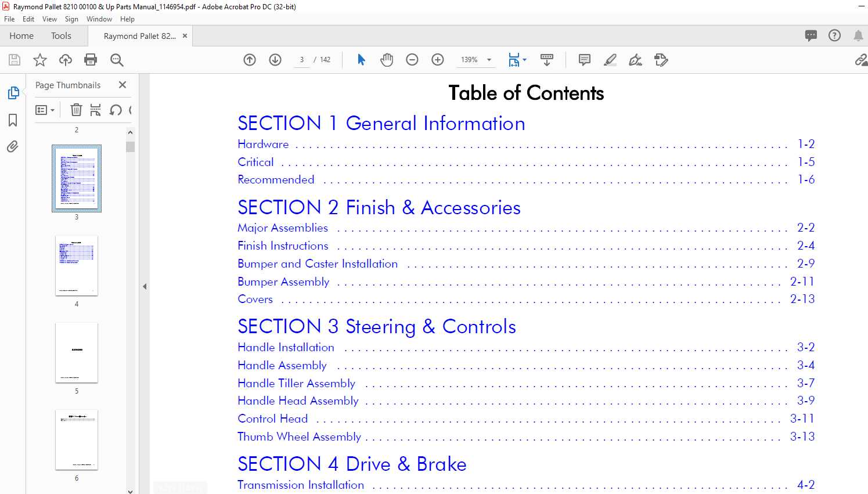The width and height of the screenshot is (868, 494).
Task: Open the Attachments paperclip panel
Action: (x=13, y=146)
